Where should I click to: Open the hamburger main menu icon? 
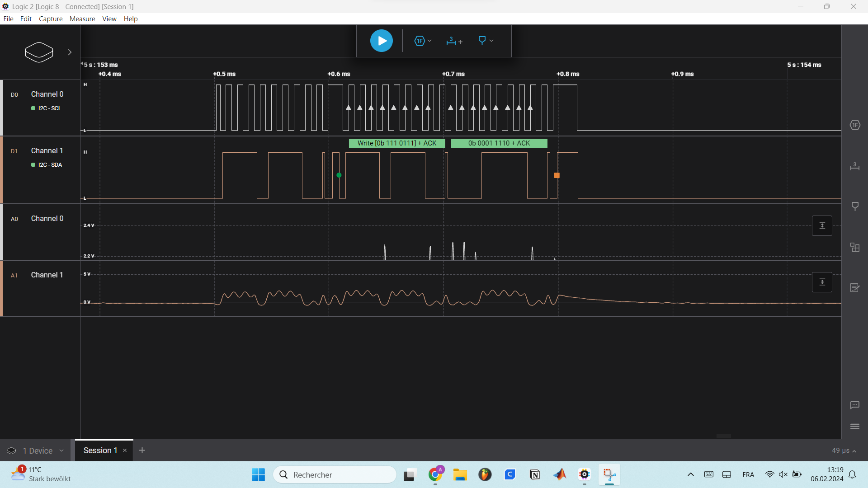(855, 426)
